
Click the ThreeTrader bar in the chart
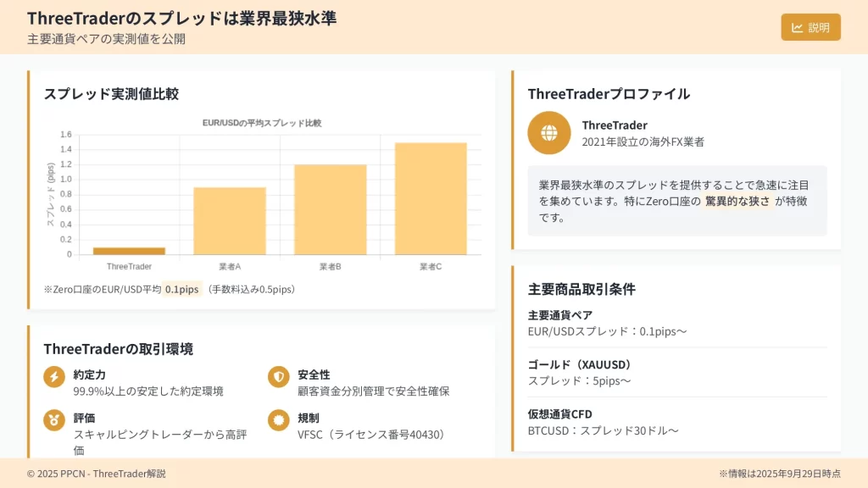(129, 251)
